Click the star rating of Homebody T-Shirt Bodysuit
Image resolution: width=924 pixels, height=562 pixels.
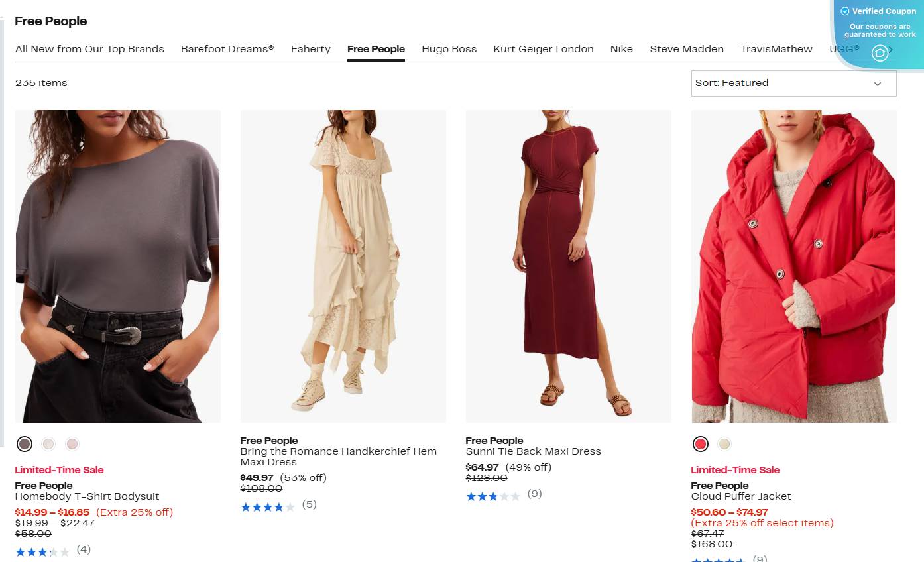coord(42,551)
